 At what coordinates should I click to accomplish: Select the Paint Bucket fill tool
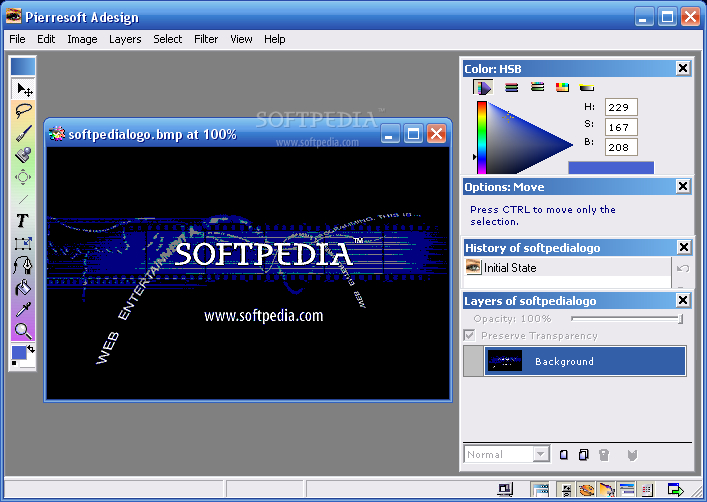point(23,287)
